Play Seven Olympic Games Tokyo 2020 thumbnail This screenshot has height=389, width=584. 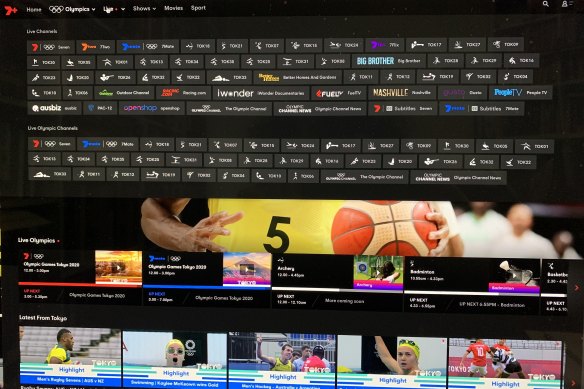coord(118,268)
